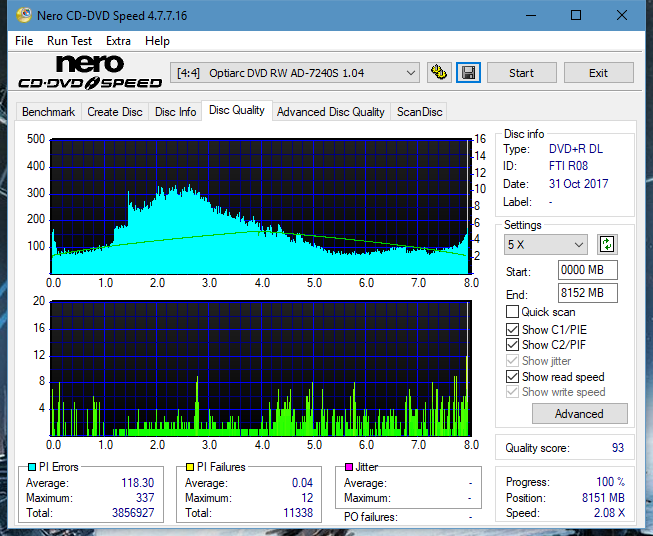Click PI Errors total 3856927
653x536 pixels.
coord(133,513)
